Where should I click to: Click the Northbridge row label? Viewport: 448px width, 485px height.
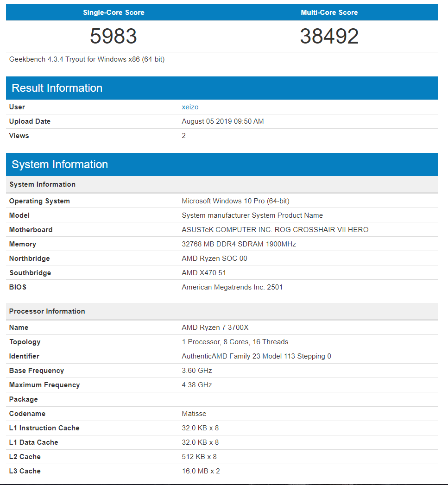click(x=29, y=258)
